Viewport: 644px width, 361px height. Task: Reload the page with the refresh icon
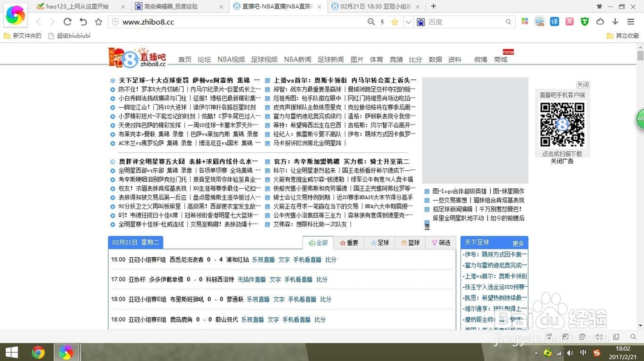pos(68,22)
